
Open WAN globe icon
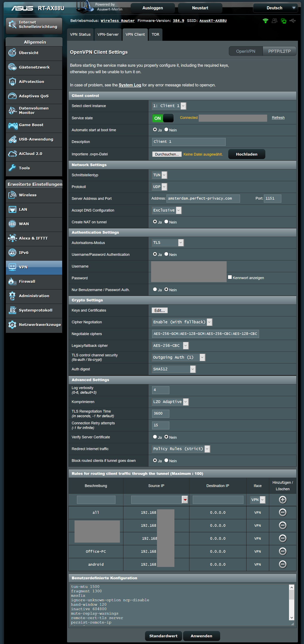coord(12,224)
